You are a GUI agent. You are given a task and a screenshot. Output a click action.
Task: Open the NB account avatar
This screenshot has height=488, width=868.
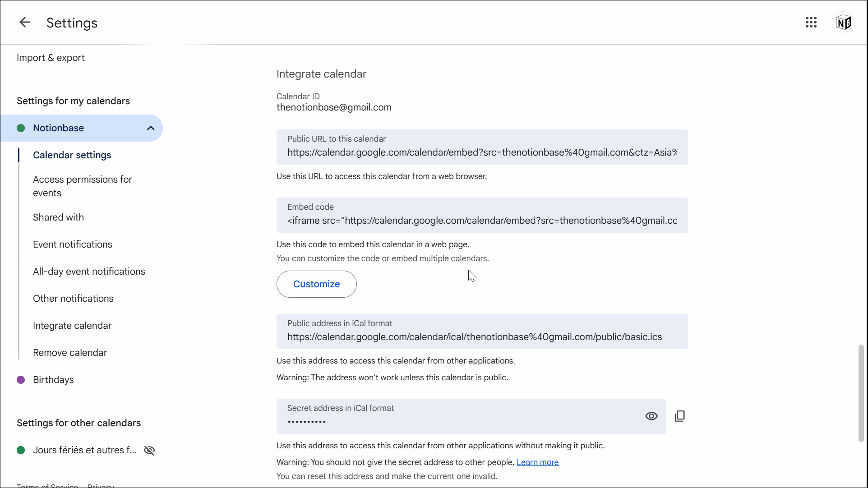pyautogui.click(x=844, y=22)
